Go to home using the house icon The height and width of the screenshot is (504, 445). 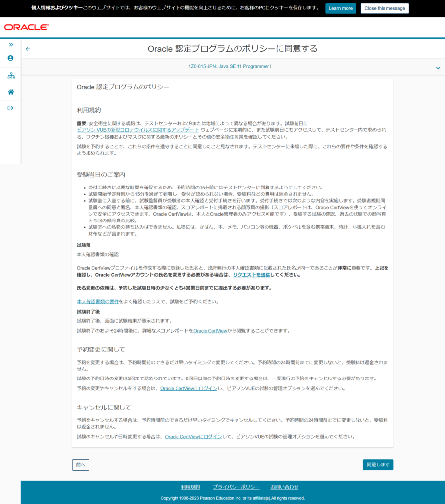click(x=10, y=91)
